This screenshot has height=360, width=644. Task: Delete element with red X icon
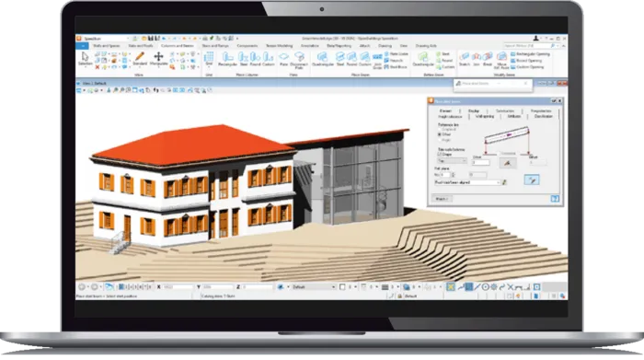pos(97,67)
